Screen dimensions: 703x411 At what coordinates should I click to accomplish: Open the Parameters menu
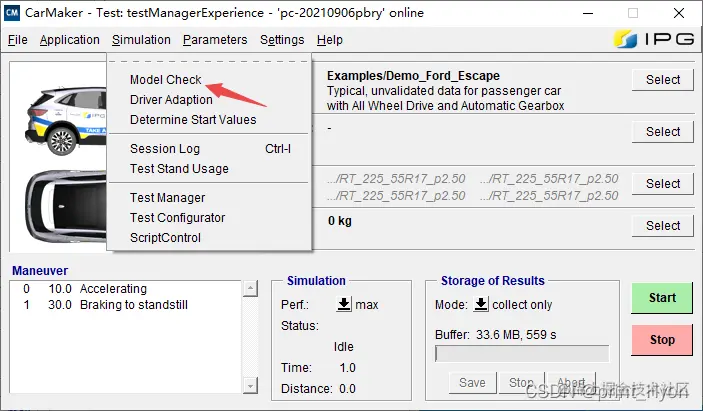(x=215, y=40)
